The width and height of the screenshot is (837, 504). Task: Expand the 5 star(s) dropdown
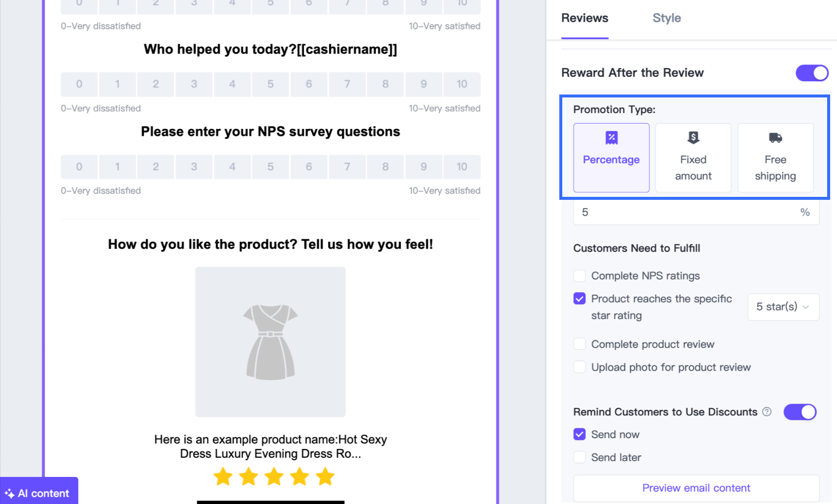pyautogui.click(x=783, y=307)
